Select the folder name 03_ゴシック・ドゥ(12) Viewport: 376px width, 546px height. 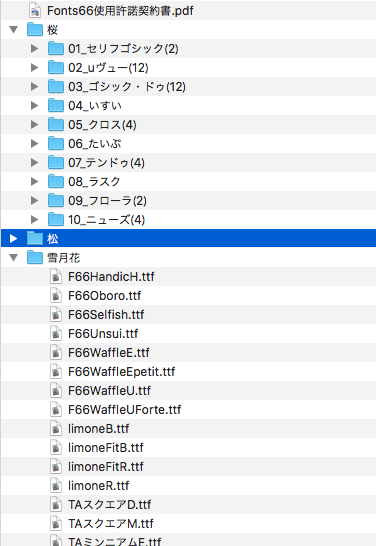(127, 87)
